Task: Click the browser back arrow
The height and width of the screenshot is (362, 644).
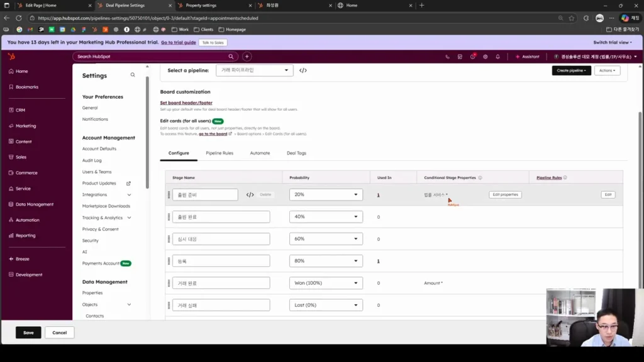Action: point(6,18)
